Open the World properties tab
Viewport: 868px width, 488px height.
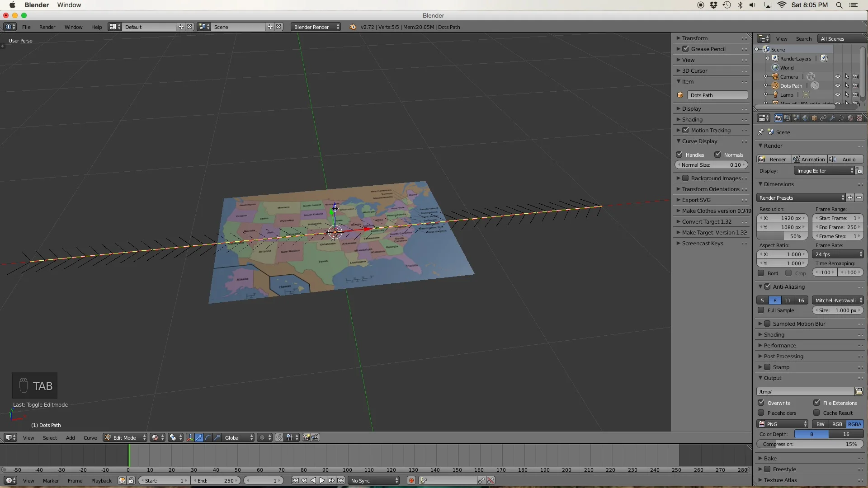(805, 118)
